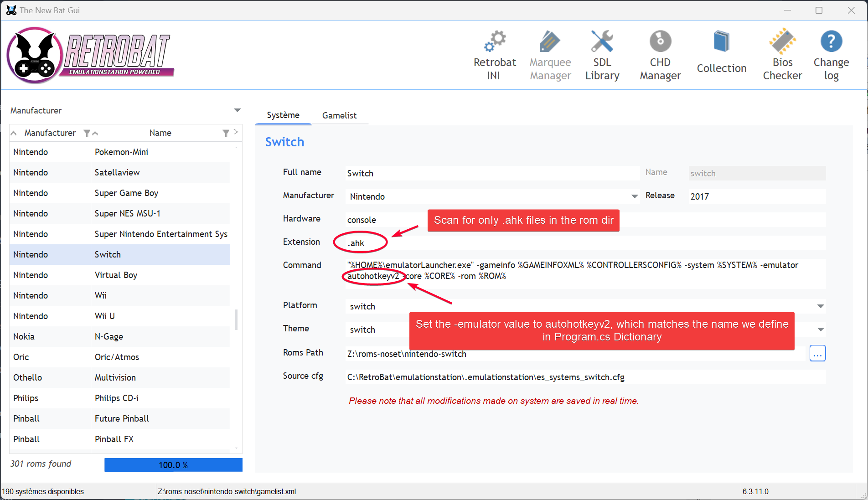Image resolution: width=868 pixels, height=500 pixels.
Task: Run the Bios Checker
Action: pos(782,56)
